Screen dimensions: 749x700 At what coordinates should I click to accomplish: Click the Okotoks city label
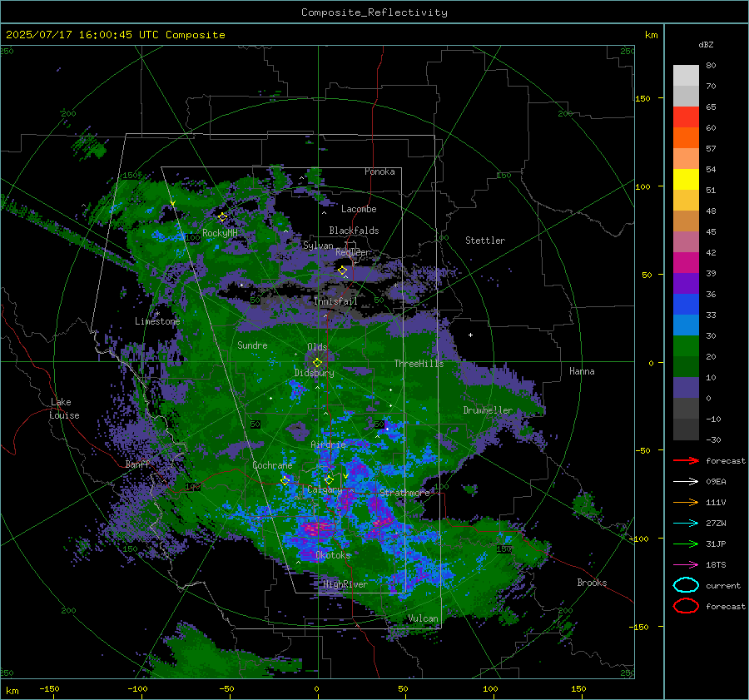pyautogui.click(x=333, y=555)
